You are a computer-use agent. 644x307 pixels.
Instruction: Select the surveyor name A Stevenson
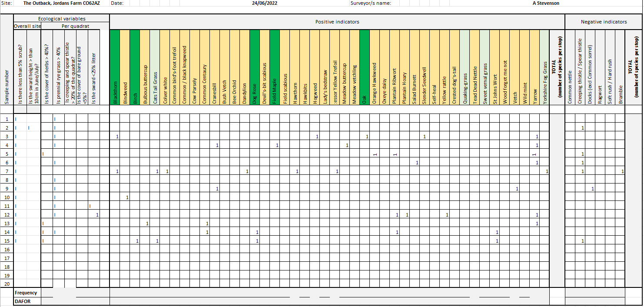pyautogui.click(x=546, y=3)
